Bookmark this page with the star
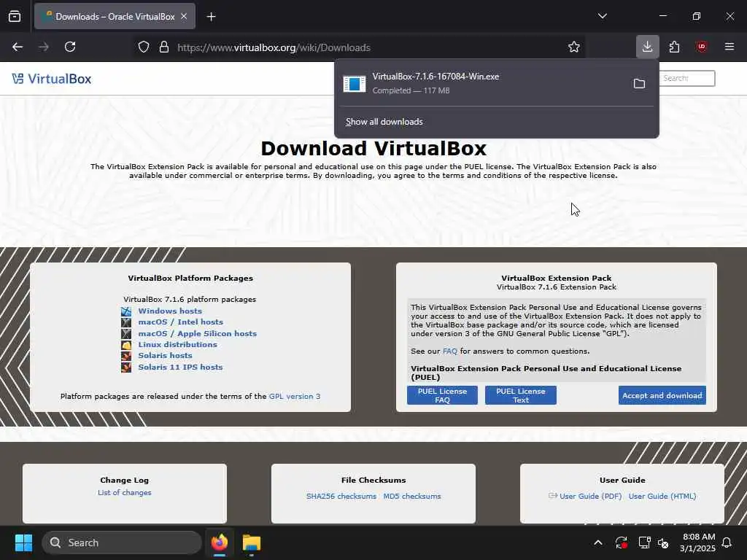Viewport: 747px width, 560px height. (x=574, y=47)
